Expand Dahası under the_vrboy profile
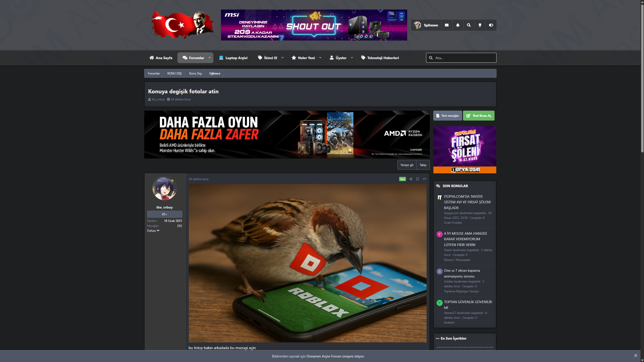This screenshot has width=644, height=362. pyautogui.click(x=153, y=231)
